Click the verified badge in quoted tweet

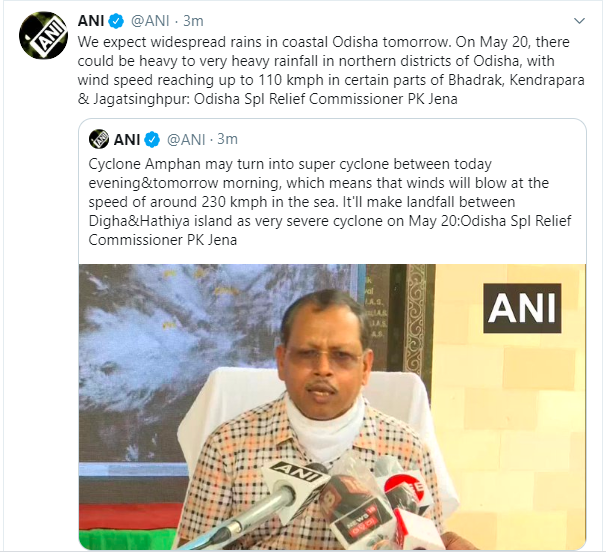point(152,139)
